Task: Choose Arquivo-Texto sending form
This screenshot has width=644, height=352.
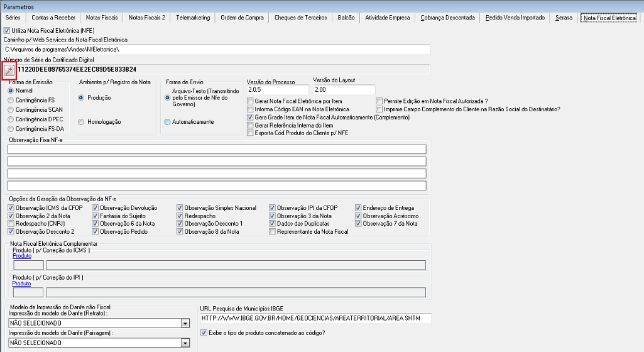Action: tap(167, 98)
